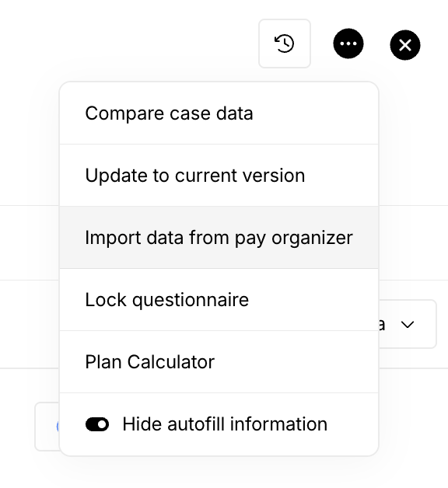Image resolution: width=448 pixels, height=488 pixels.
Task: Select Import data from pay organizer
Action: click(219, 238)
